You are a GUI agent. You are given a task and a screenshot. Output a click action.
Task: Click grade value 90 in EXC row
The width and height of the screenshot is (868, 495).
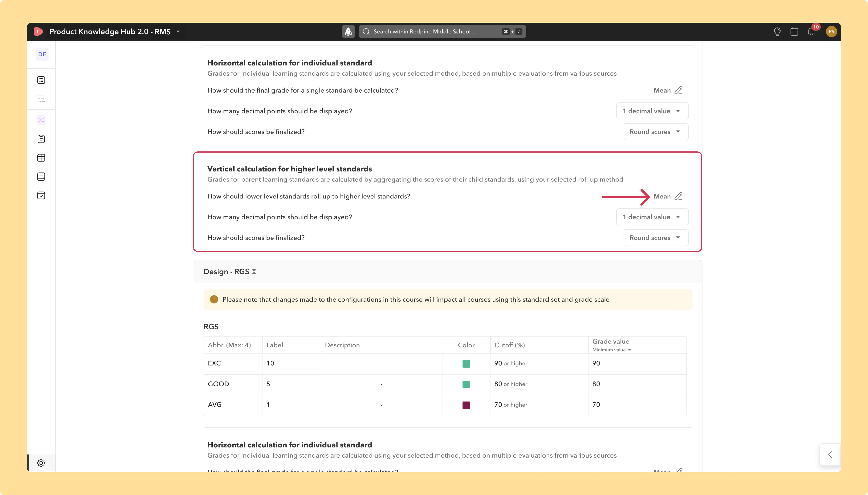(x=596, y=363)
